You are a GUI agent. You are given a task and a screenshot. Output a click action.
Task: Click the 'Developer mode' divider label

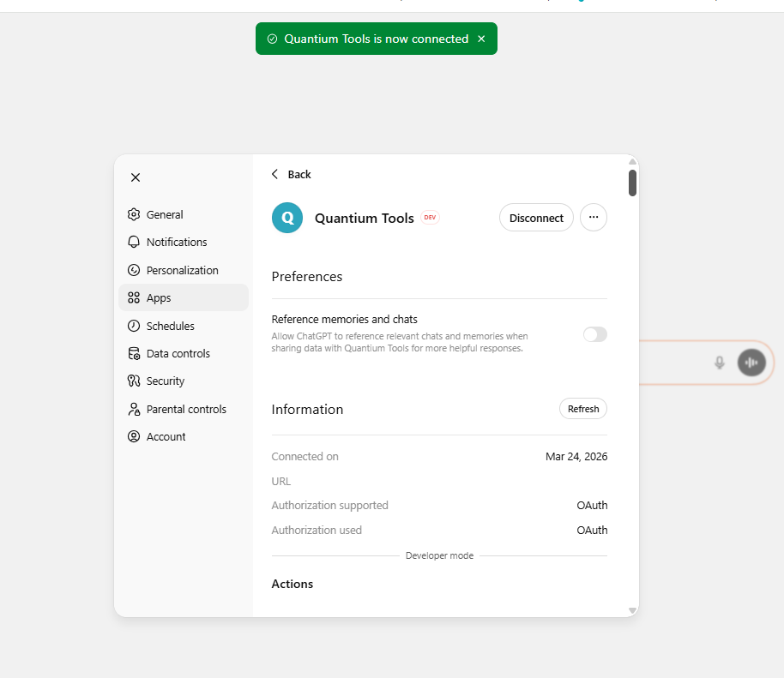point(439,555)
